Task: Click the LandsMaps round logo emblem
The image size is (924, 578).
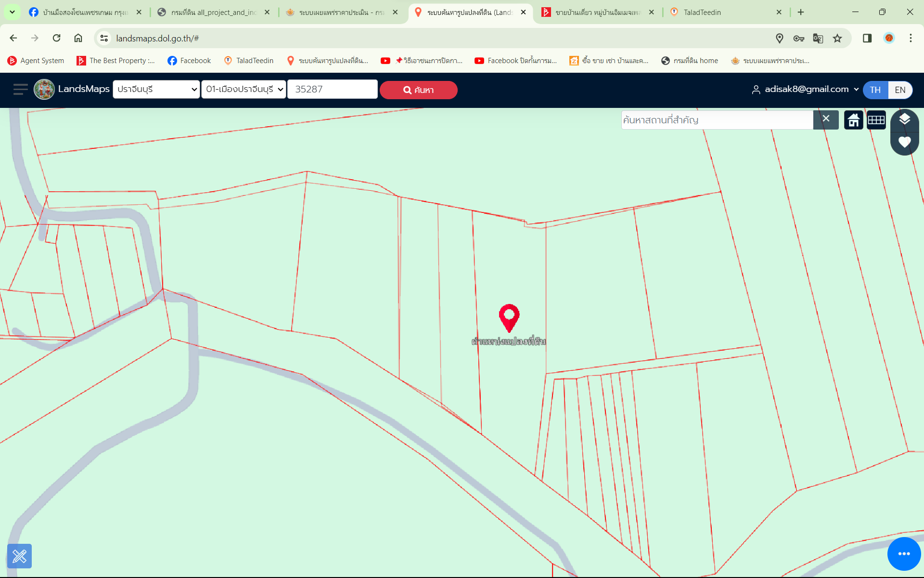Action: click(44, 90)
